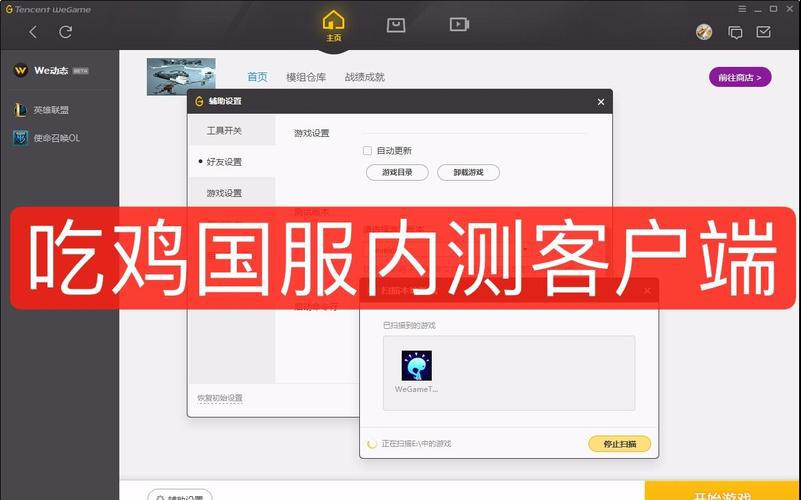
Task: Refresh the page with the reload icon
Action: (x=65, y=32)
